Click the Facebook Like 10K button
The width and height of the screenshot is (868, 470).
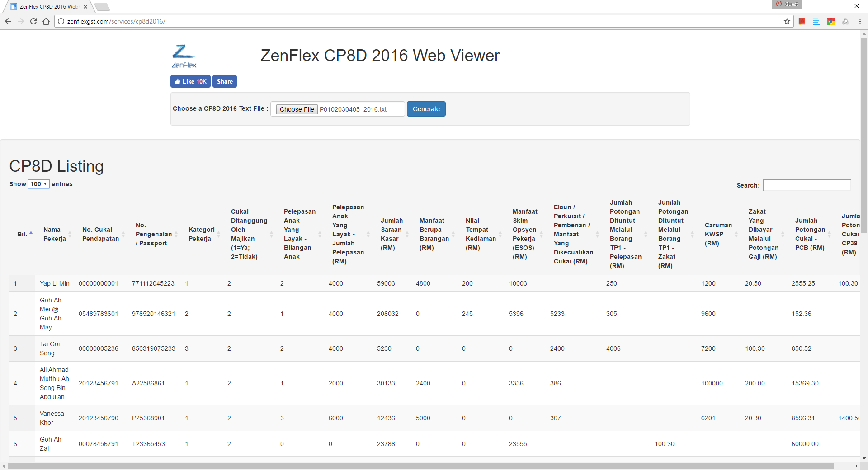(x=190, y=81)
